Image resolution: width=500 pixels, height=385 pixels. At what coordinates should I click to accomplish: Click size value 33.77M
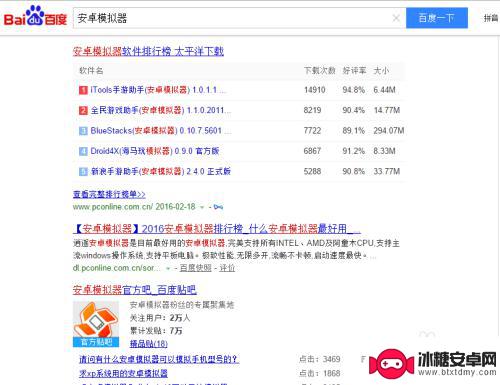[x=387, y=171]
